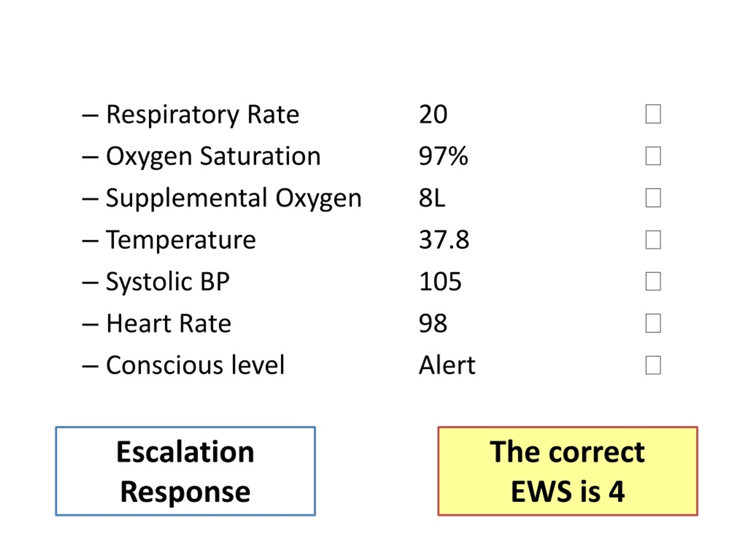Click the Alert conscious level value
Viewport: 747px width, 560px height.
point(447,365)
